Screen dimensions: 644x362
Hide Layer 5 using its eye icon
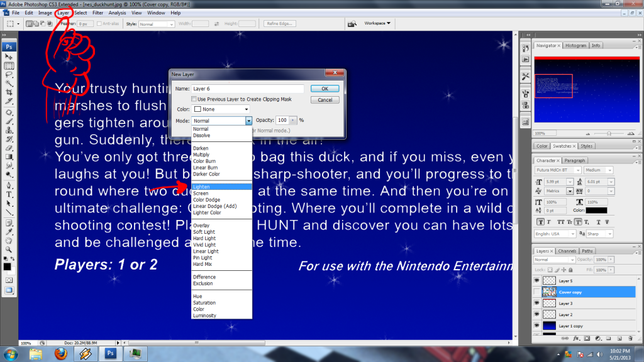tap(536, 281)
